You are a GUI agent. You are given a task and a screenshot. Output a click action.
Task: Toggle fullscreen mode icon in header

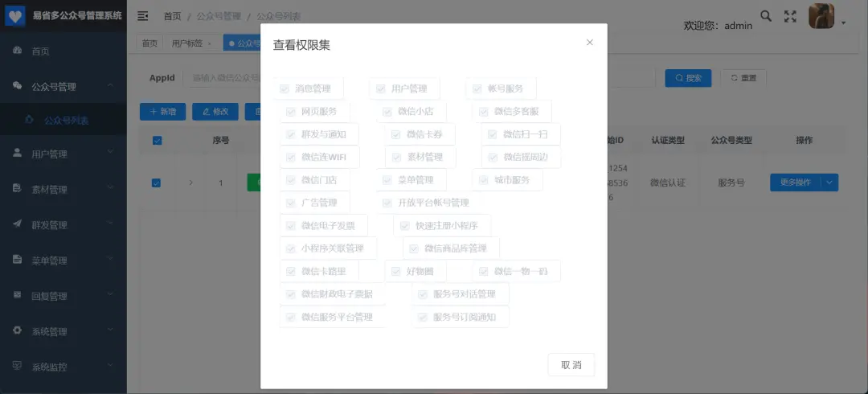coord(791,17)
